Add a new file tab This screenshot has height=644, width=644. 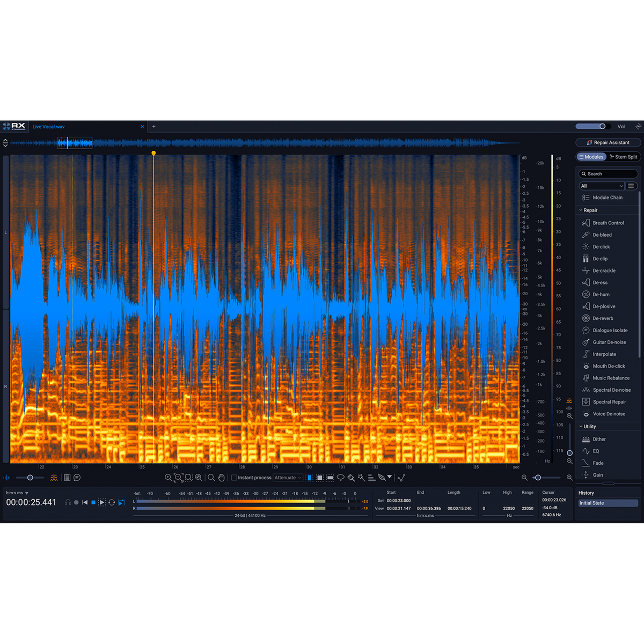point(153,127)
